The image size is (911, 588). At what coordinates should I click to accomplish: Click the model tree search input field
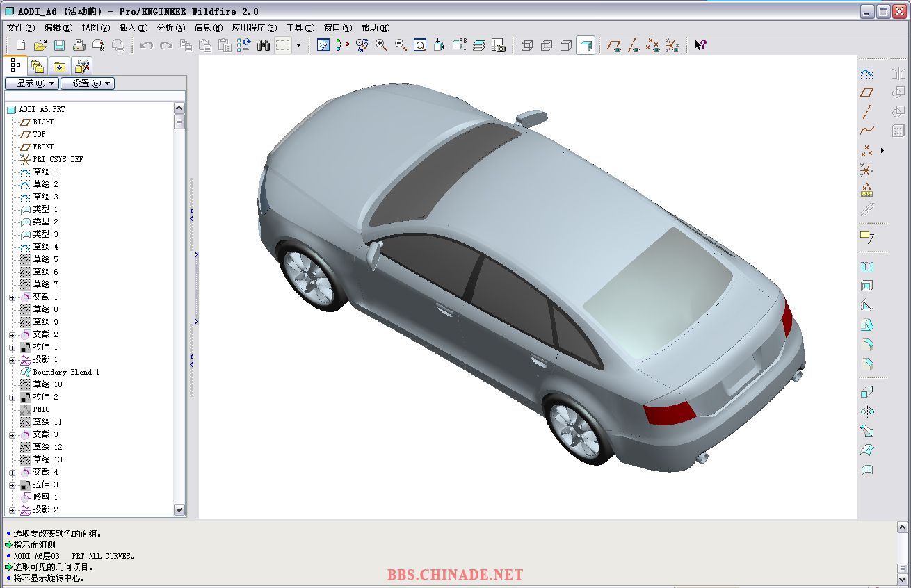coord(95,96)
